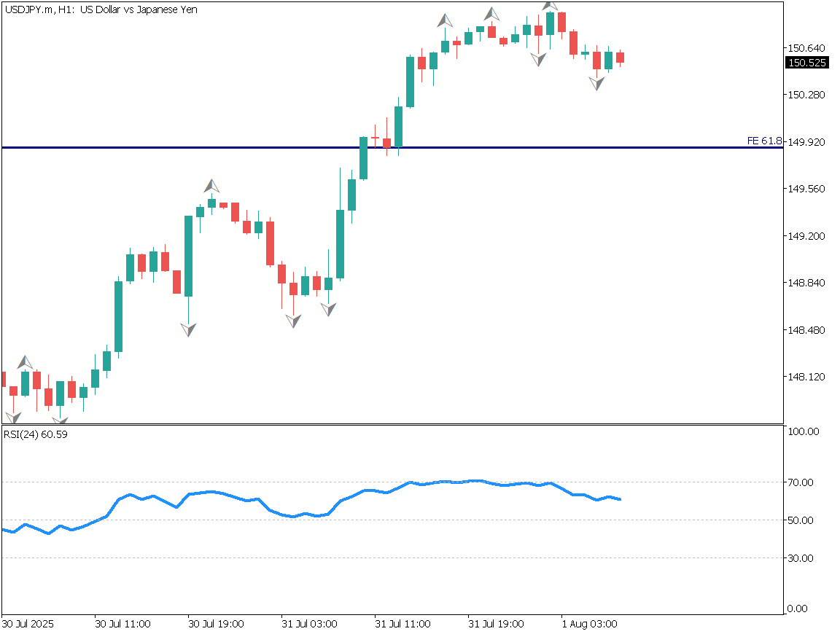Click the 70.00 RSI level label
The width and height of the screenshot is (840, 634).
click(x=801, y=482)
